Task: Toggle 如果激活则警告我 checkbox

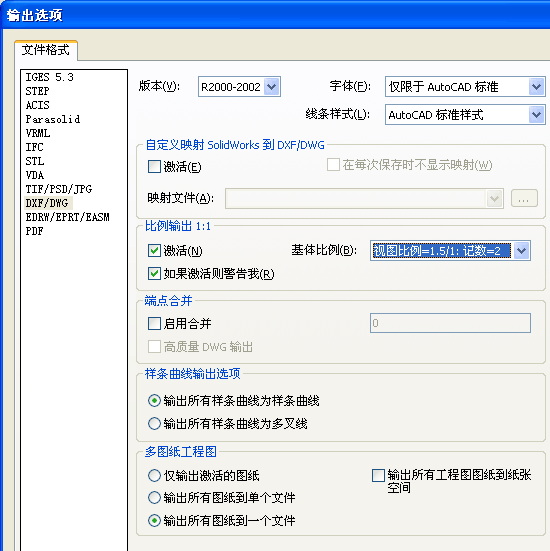Action: (154, 273)
